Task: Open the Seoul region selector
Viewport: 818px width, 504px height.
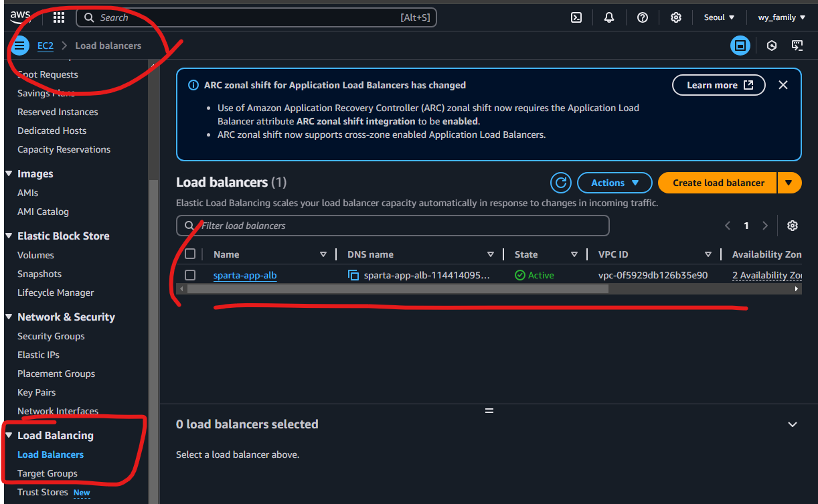Action: coord(720,17)
